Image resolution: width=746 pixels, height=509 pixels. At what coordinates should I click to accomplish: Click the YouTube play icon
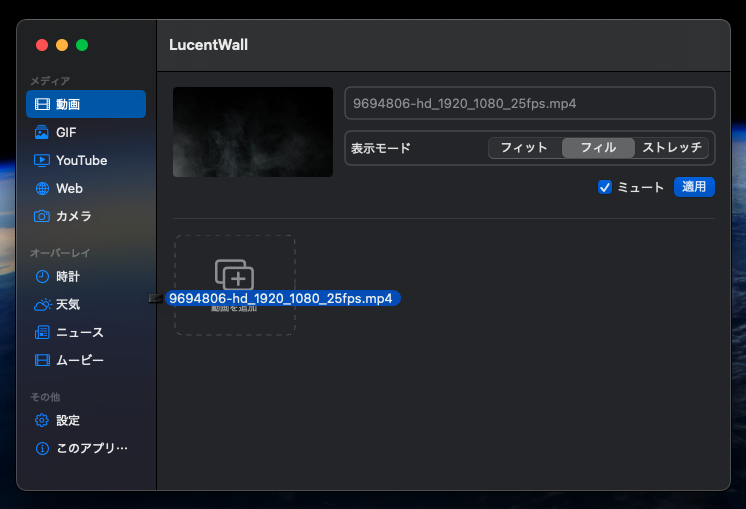[x=42, y=160]
